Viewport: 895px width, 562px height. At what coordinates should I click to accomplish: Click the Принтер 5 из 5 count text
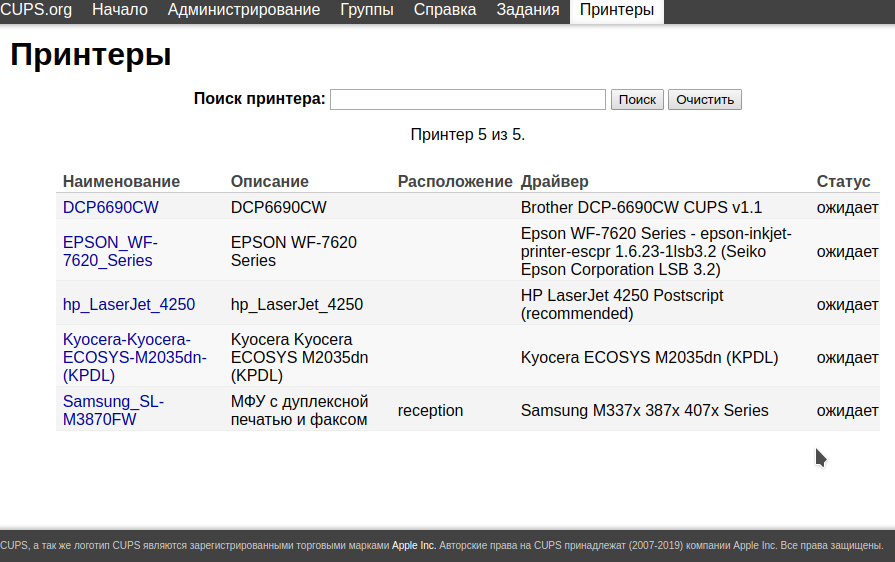(x=467, y=135)
